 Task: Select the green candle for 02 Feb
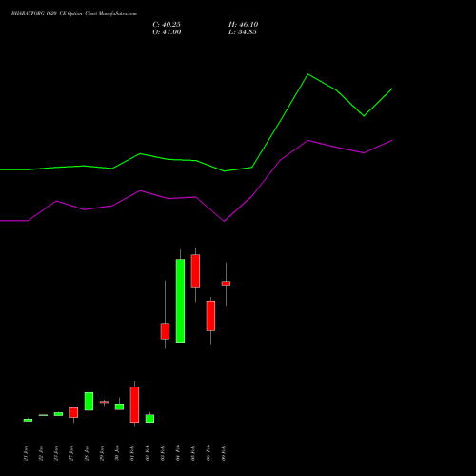click(149, 418)
